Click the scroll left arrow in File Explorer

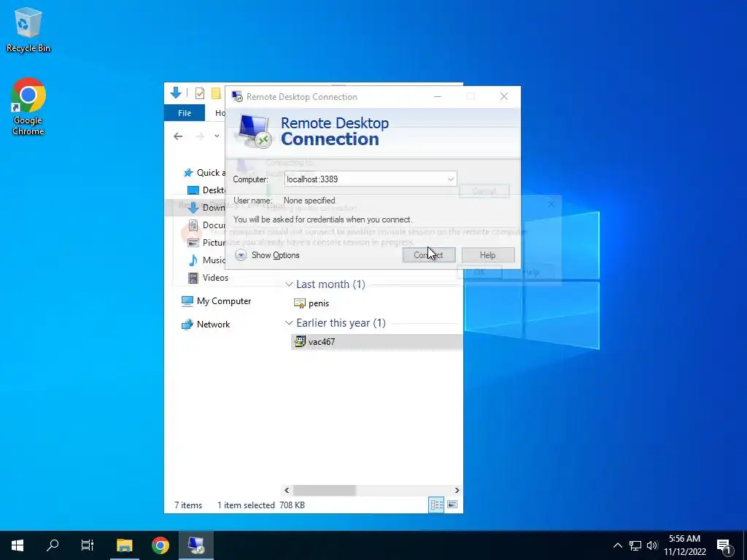coord(287,491)
